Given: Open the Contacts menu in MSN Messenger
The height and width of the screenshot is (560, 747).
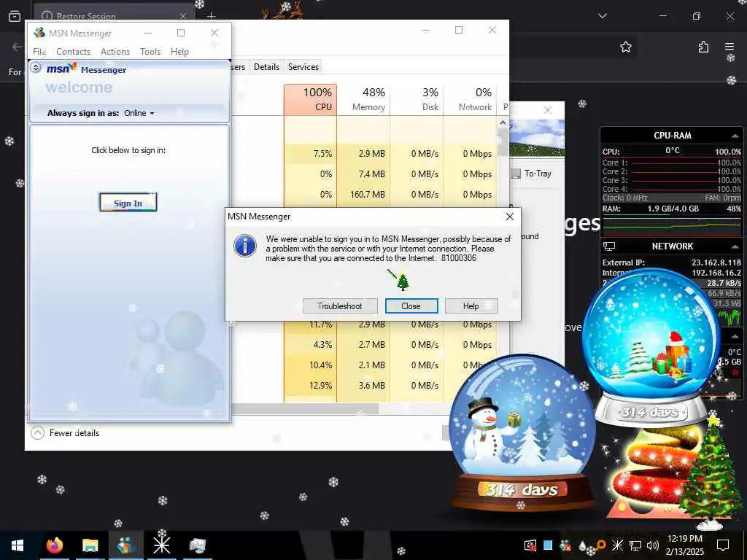Looking at the screenshot, I should 73,52.
